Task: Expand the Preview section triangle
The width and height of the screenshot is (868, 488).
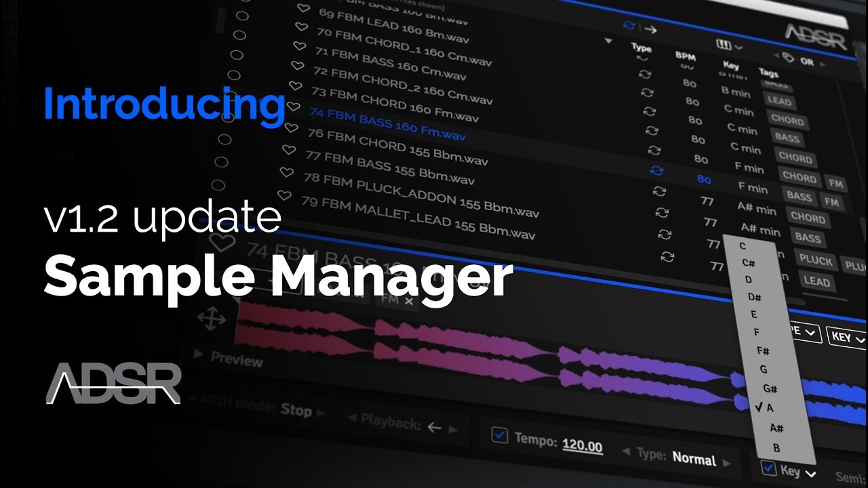Action: point(198,353)
